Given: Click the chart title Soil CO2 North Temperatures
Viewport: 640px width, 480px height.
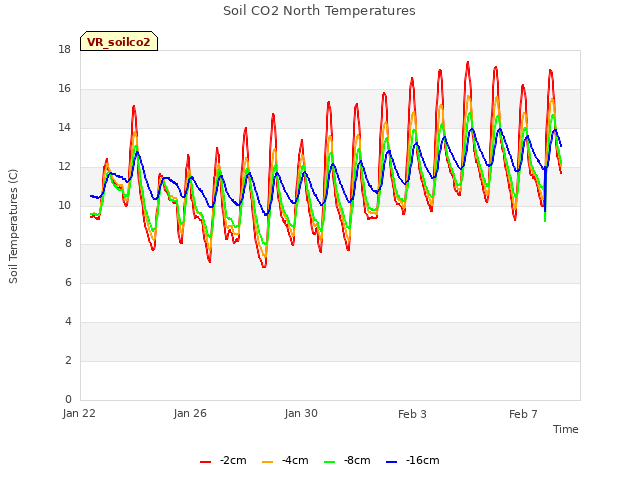Looking at the screenshot, I should (x=319, y=11).
